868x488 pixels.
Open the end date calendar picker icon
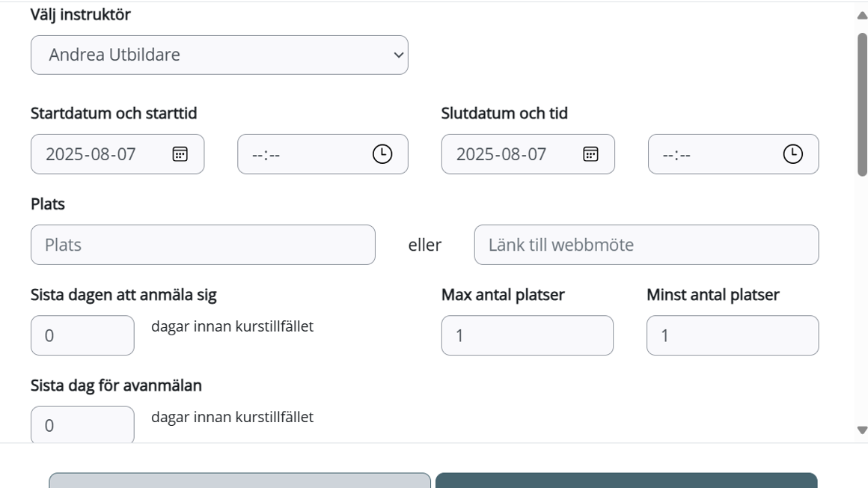point(590,154)
